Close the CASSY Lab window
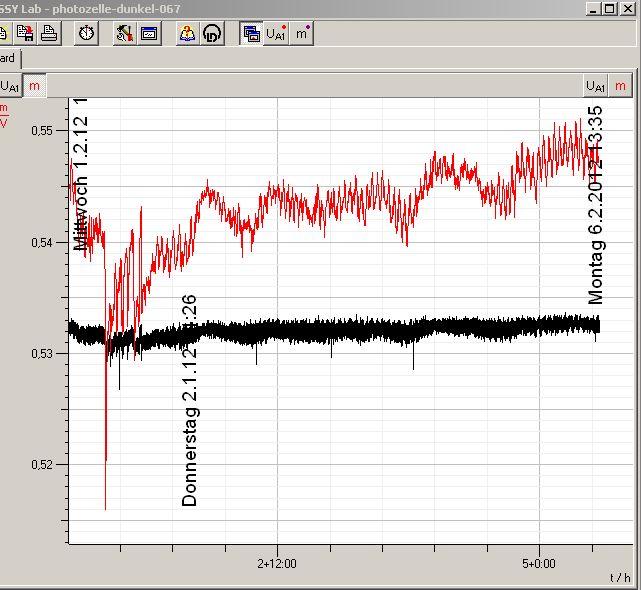Screen dimensions: 641x590 point(628,9)
